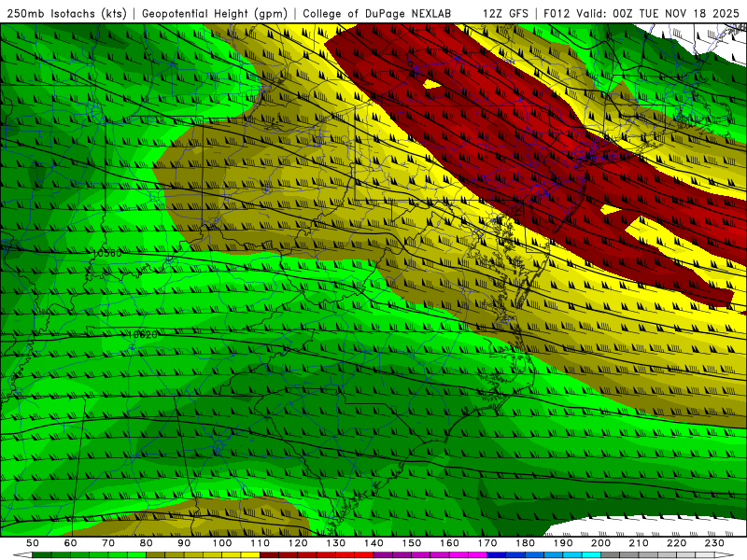Click the dark red swatch right of 110
Screen dimensions: 747x560
(x=269, y=555)
